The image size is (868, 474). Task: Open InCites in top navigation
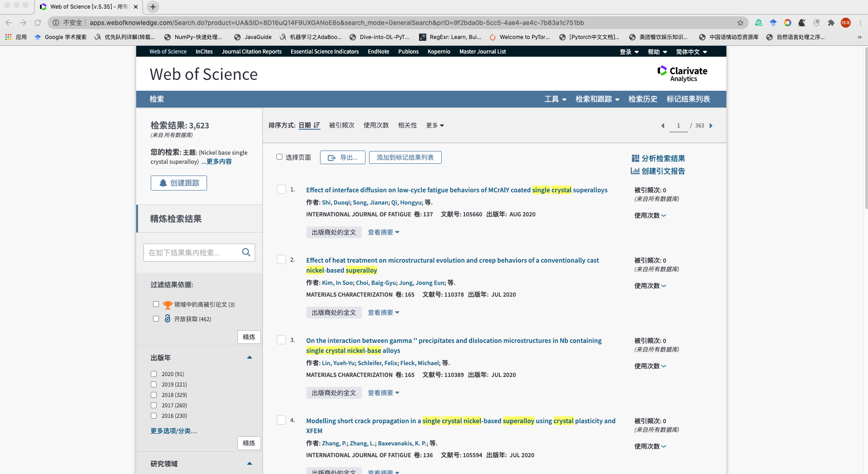[x=204, y=52]
